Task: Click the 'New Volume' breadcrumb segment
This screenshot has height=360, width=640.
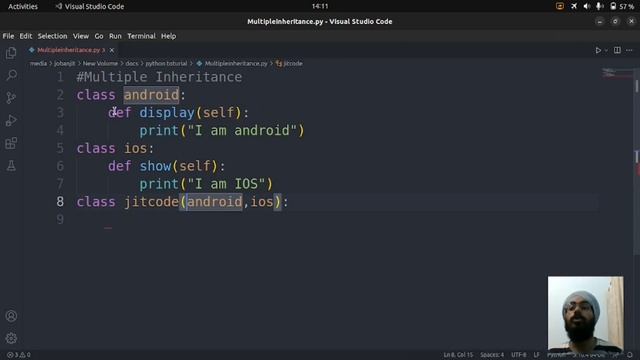Action: (x=100, y=63)
